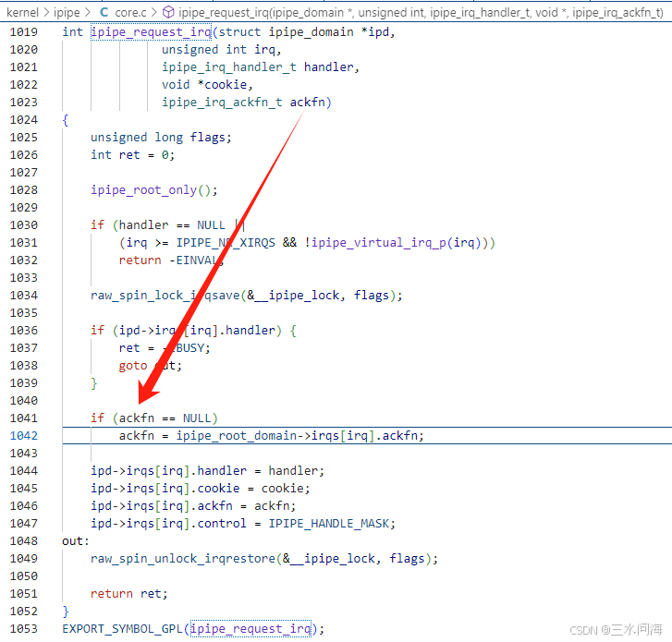Click line number 1019 in gutter
The image size is (672, 642).
click(24, 32)
